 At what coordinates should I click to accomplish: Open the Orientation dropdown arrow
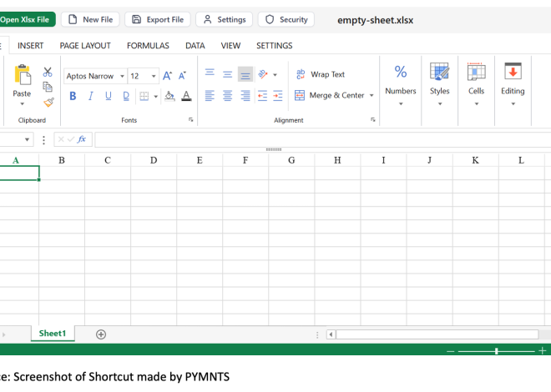coord(275,75)
